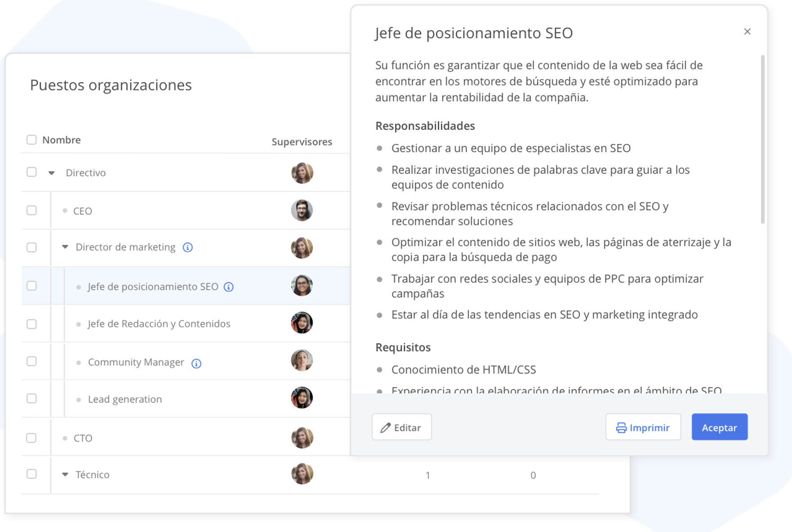This screenshot has width=792, height=532.
Task: Click supervisor avatar in Directivo row
Action: [302, 173]
